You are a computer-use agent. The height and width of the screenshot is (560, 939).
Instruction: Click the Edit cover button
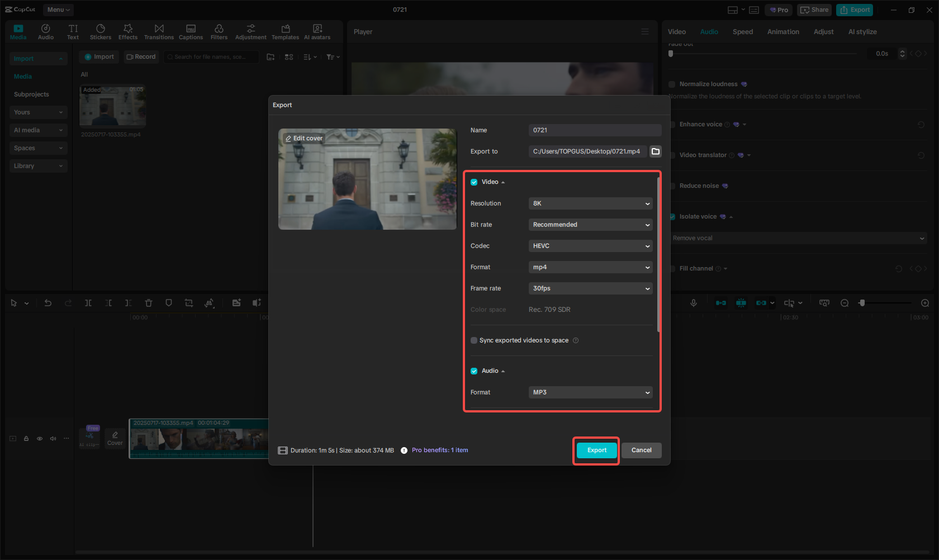(303, 138)
